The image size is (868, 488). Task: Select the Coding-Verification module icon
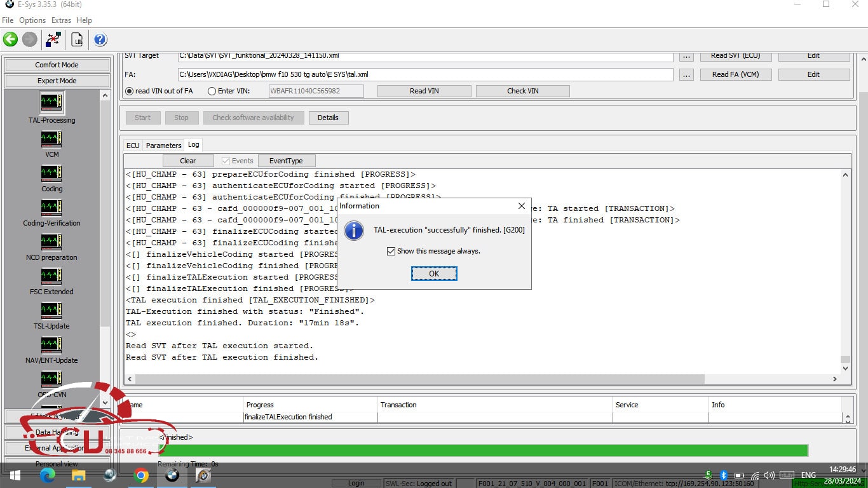coord(51,207)
